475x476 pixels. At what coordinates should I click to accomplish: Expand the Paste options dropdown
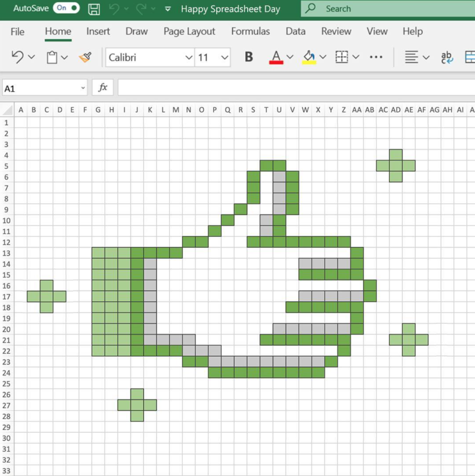[x=64, y=57]
